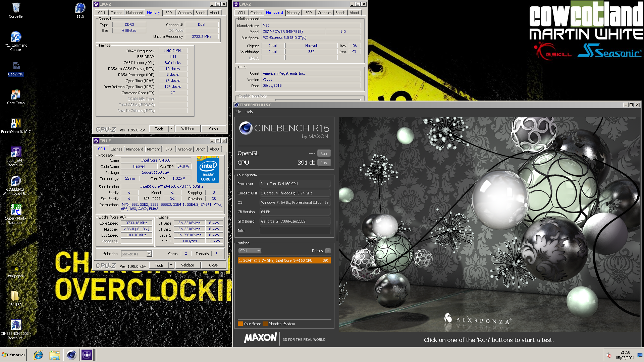The height and width of the screenshot is (362, 644).
Task: Open Cinebench window title bar icon
Action: coord(236,105)
